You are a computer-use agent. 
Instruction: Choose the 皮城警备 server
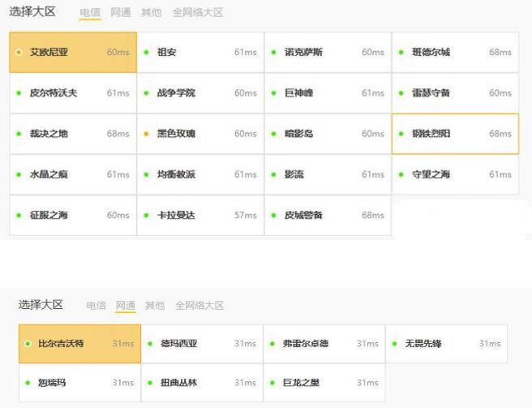pos(328,215)
